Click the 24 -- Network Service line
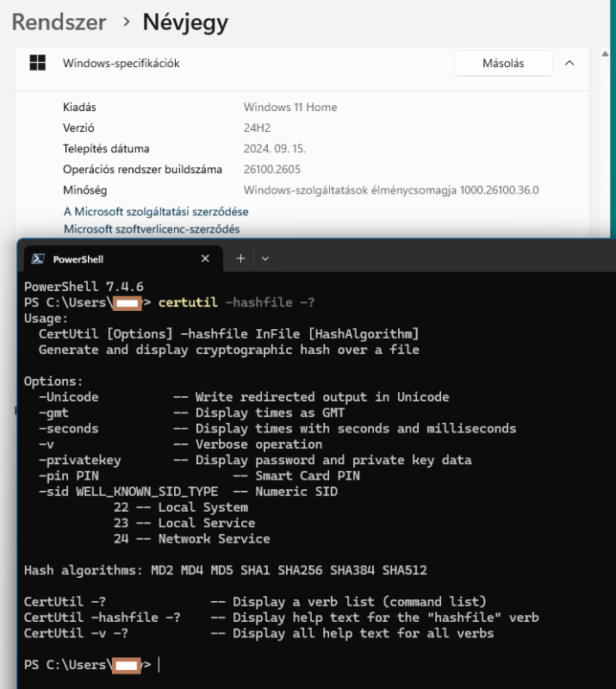This screenshot has height=689, width=616. point(192,539)
